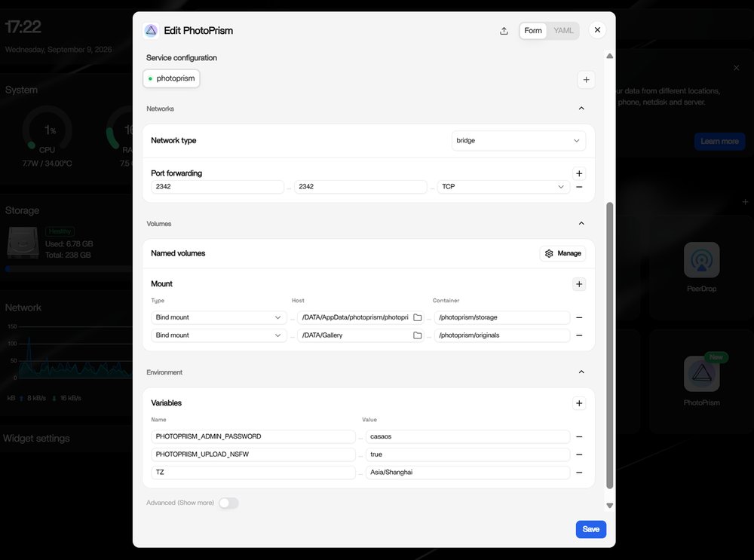Browse folder for /DATA/Gallery host path

click(x=418, y=335)
